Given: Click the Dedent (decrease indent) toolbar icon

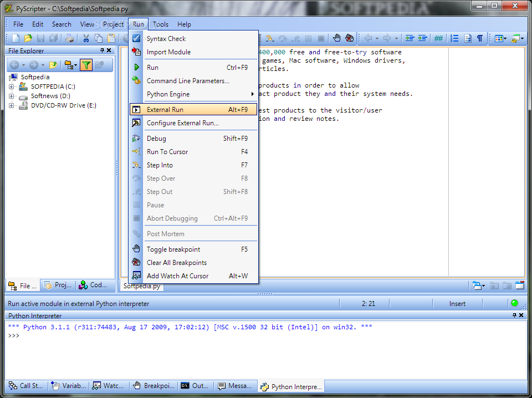Looking at the screenshot, I should click(410, 38).
